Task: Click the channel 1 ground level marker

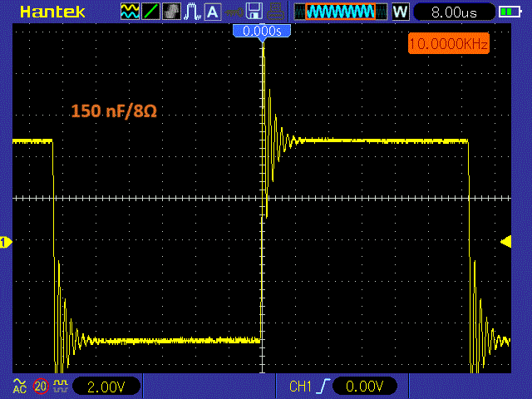Action: [6, 242]
